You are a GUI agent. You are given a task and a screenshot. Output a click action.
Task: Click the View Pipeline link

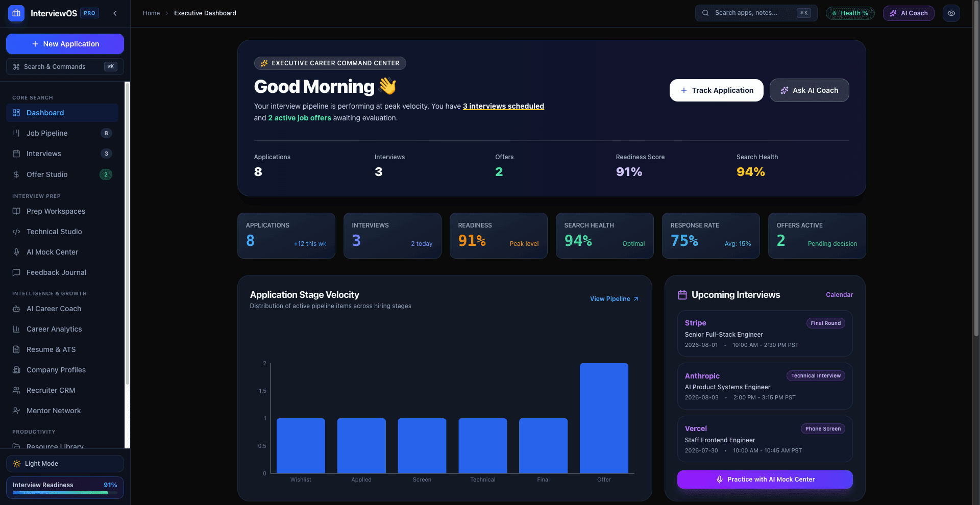[x=615, y=299]
